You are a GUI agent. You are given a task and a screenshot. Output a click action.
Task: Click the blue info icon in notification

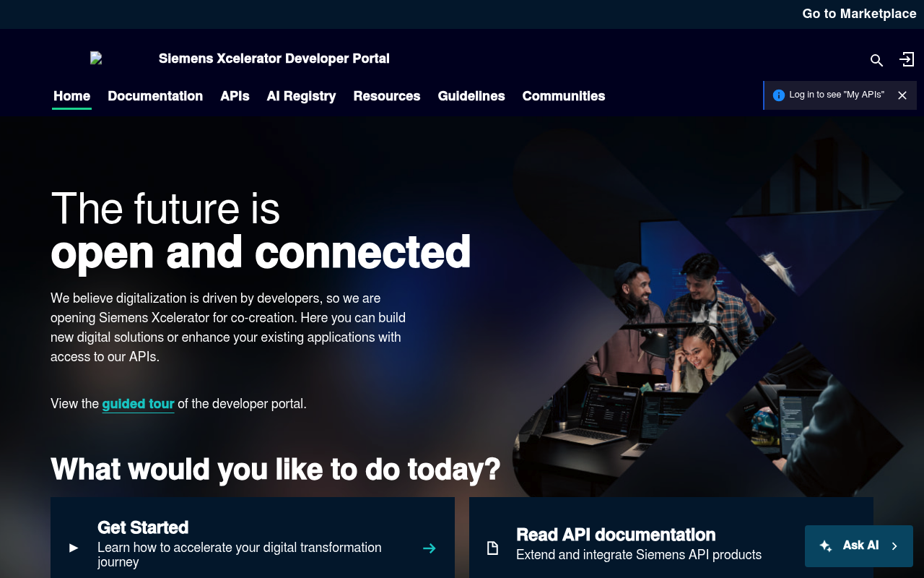[x=778, y=95]
